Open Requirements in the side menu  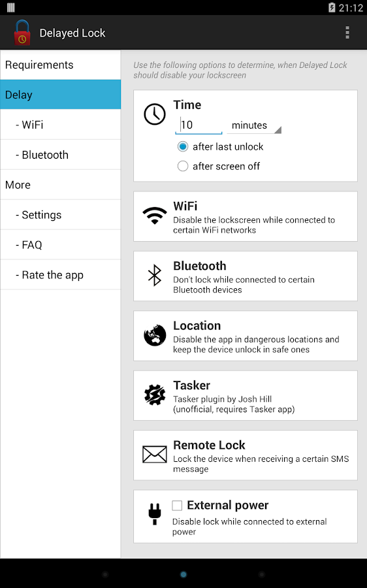pos(60,65)
